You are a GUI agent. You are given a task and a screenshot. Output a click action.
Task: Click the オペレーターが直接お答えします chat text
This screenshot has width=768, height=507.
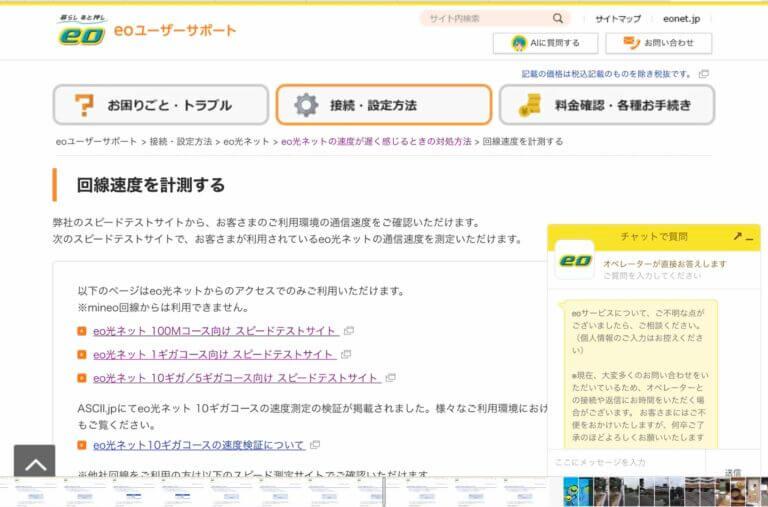(665, 264)
